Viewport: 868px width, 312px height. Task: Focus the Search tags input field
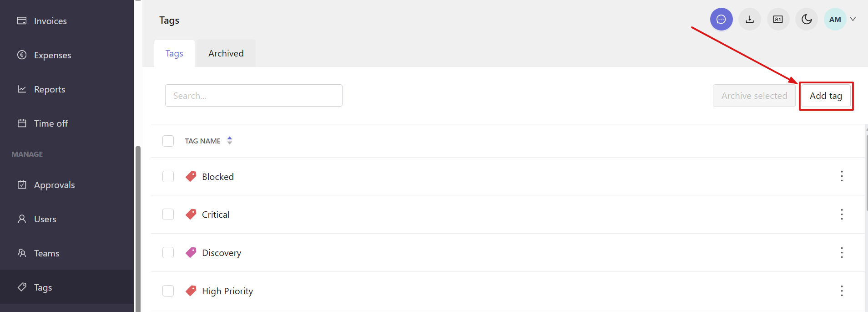click(x=254, y=96)
